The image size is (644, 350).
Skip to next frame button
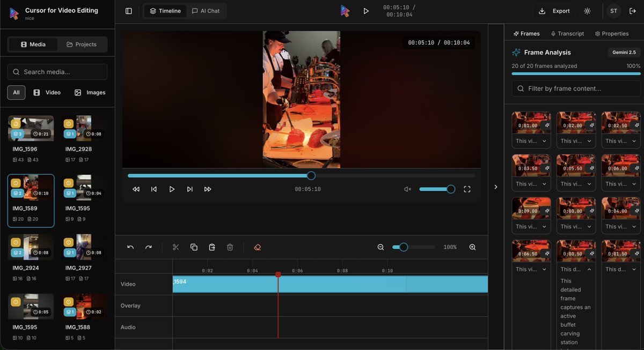tap(189, 189)
